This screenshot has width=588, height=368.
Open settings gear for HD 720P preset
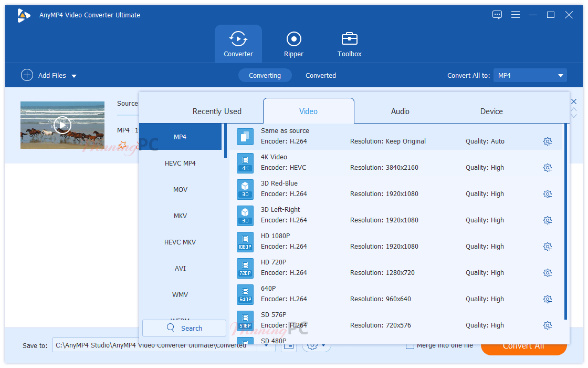point(548,272)
